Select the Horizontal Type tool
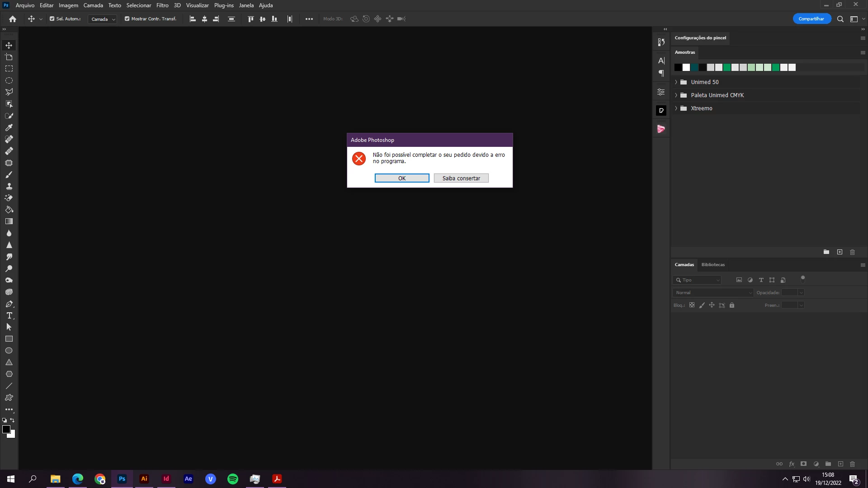The image size is (868, 488). [9, 315]
